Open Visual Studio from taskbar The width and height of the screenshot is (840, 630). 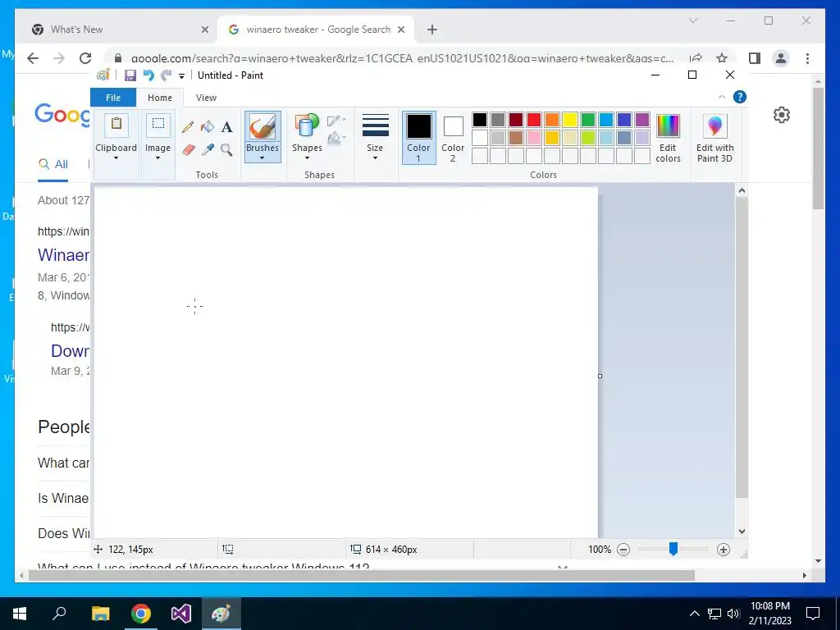(x=181, y=614)
